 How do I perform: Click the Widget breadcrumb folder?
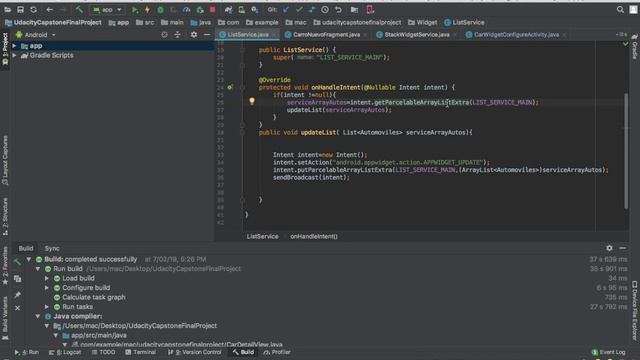pos(422,22)
